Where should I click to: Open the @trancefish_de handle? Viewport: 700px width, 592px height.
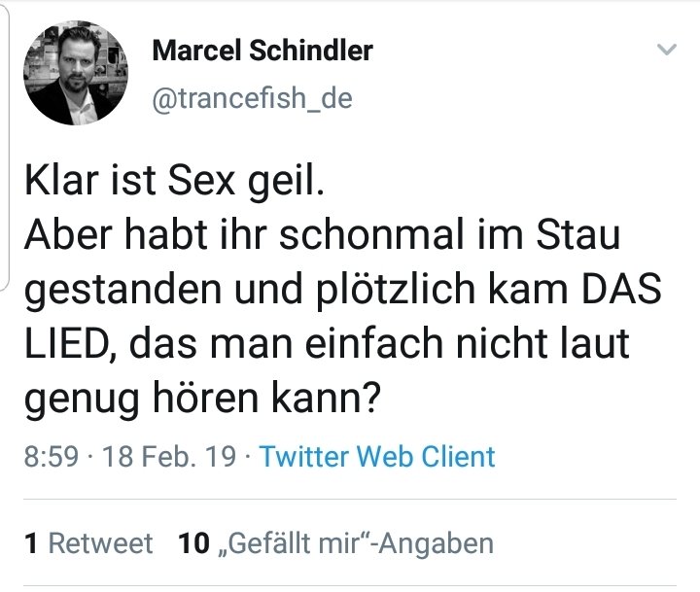click(252, 98)
